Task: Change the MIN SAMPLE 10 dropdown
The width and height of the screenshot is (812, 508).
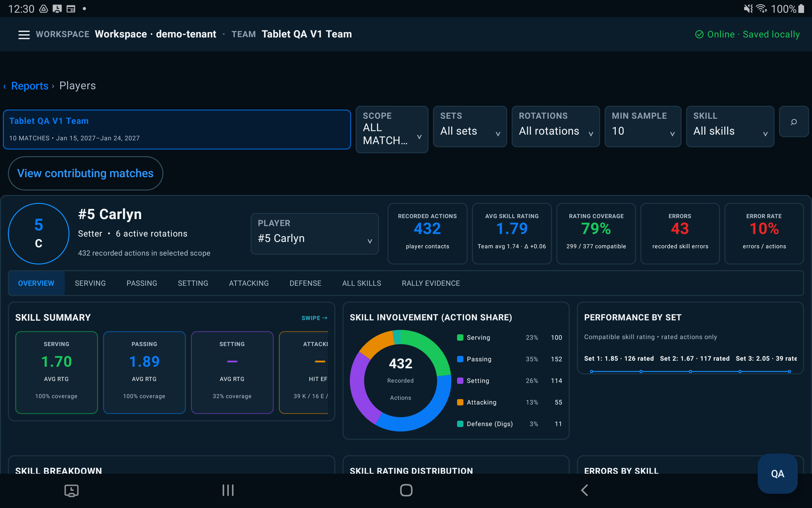Action: pyautogui.click(x=643, y=127)
